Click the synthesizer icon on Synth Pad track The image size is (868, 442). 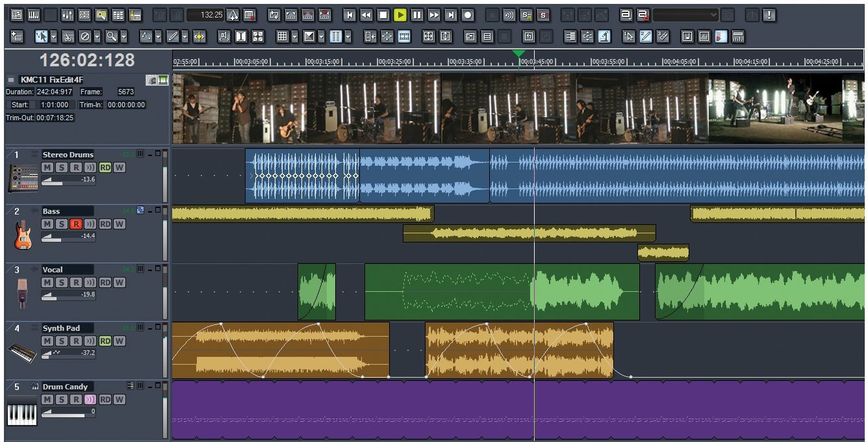(22, 352)
